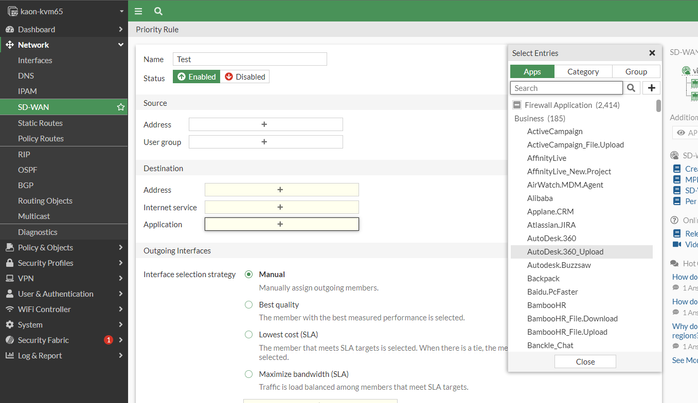
Task: Collapse the Firewall Application group
Action: pos(516,105)
